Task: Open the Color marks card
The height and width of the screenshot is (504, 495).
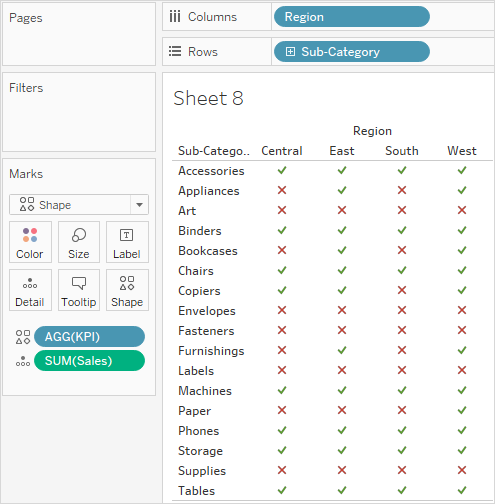Action: pos(30,242)
